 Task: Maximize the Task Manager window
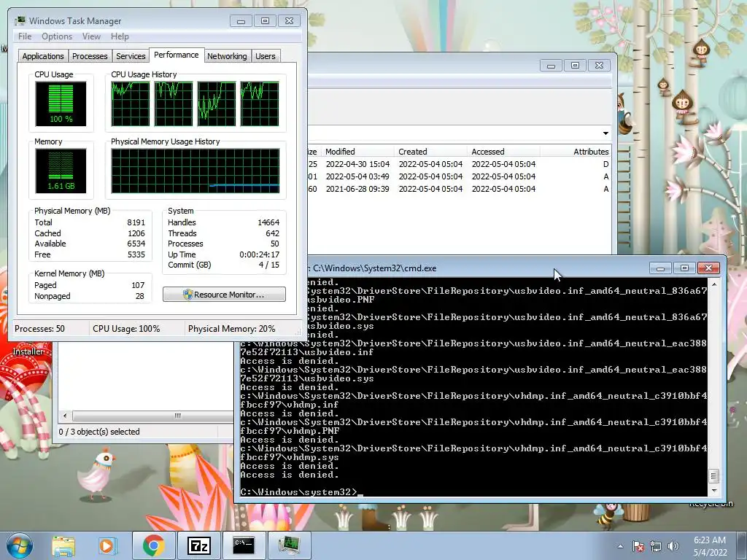[265, 21]
